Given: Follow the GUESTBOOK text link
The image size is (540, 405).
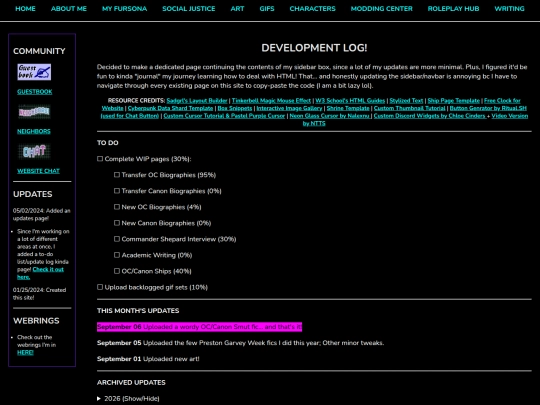Looking at the screenshot, I should (35, 92).
